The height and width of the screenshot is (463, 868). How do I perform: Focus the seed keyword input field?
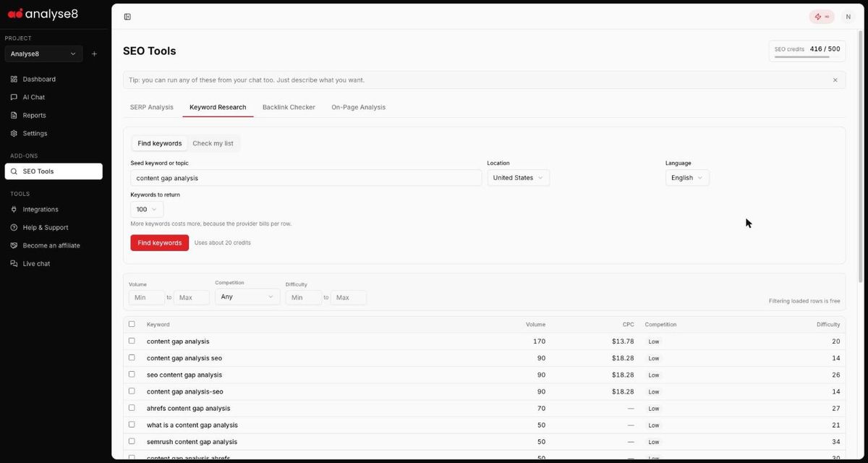coord(306,178)
